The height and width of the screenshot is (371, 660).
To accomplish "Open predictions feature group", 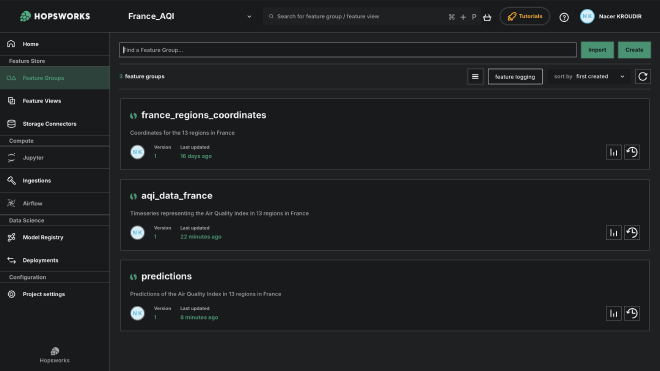I will point(166,276).
